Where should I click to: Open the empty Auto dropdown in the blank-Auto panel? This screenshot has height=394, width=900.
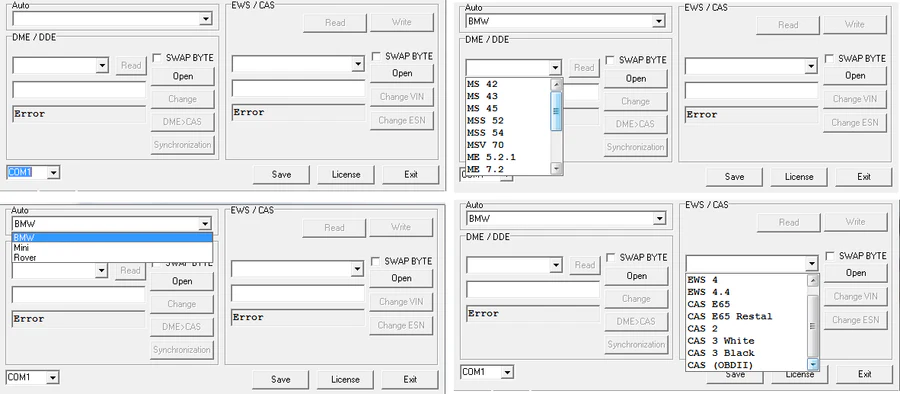click(205, 19)
